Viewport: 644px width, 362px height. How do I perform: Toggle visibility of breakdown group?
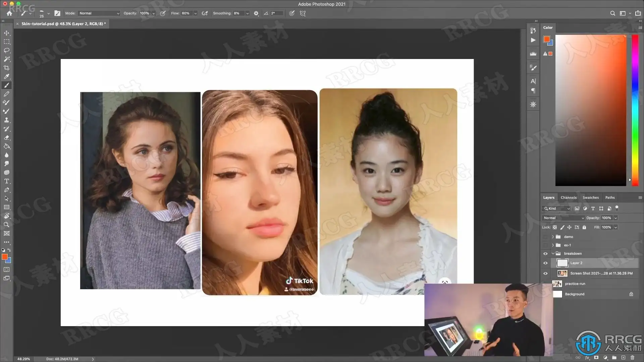(x=545, y=254)
